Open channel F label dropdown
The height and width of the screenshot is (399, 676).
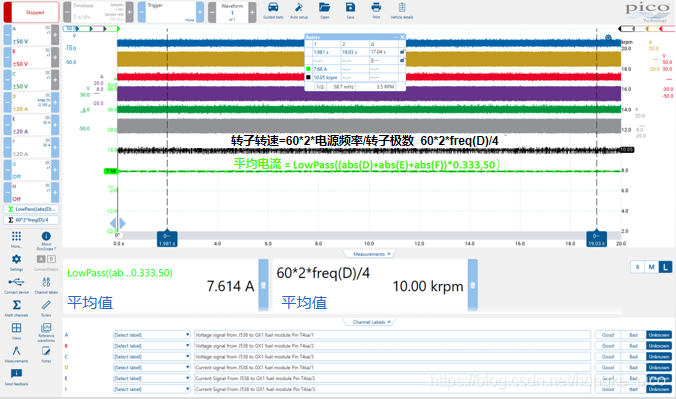[x=151, y=389]
